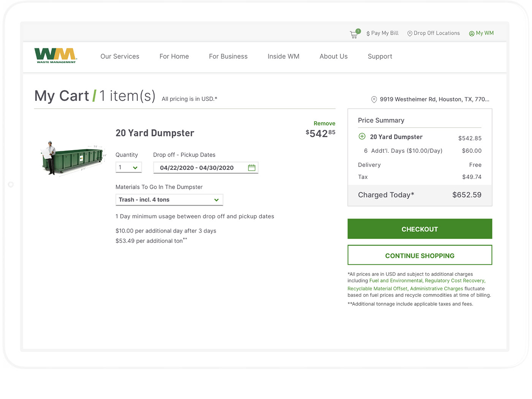
Task: Click the Charged Today $652.59 amount
Action: (467, 195)
